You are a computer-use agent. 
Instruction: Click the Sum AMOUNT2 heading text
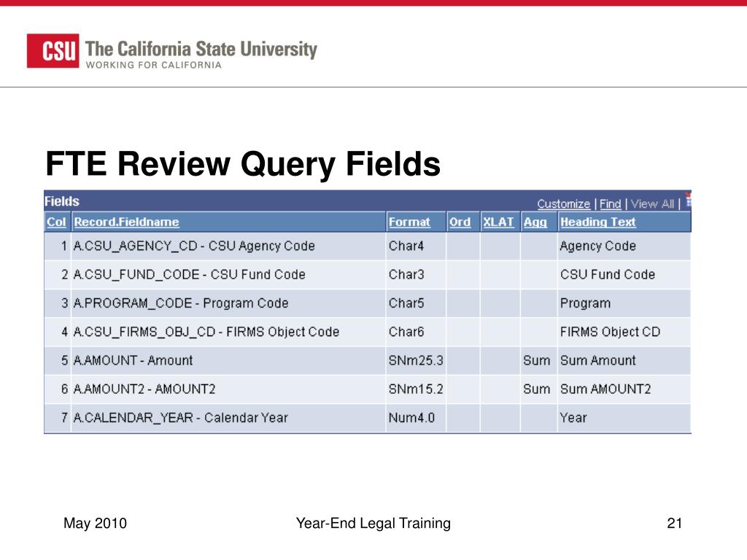(605, 389)
